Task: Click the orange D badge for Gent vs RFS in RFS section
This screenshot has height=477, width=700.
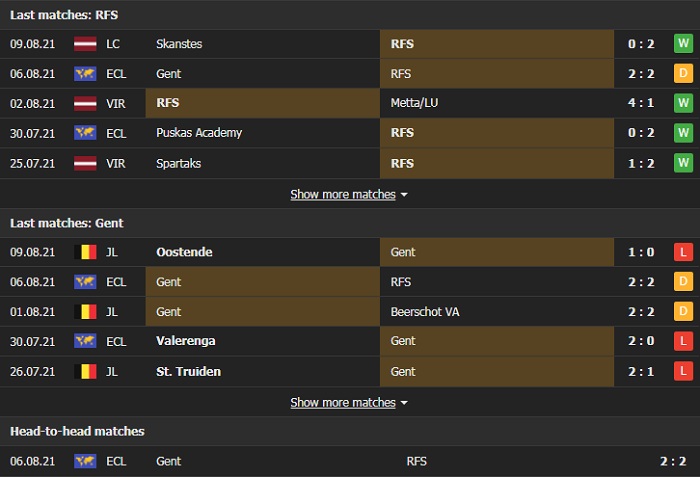Action: click(x=684, y=74)
